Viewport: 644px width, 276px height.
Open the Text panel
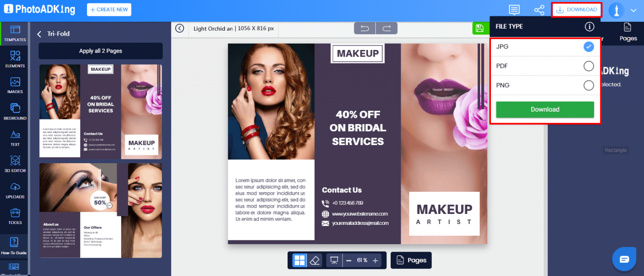click(x=14, y=138)
